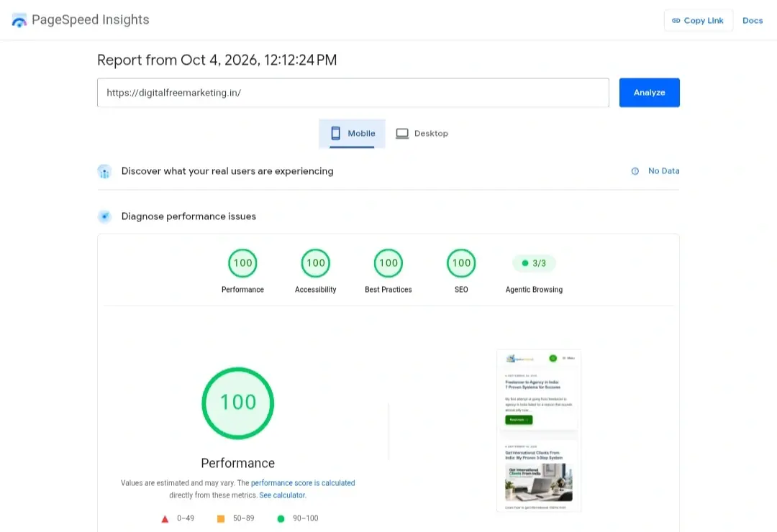777x532 pixels.
Task: Click the Diagnose performance issues icon
Action: pyautogui.click(x=104, y=216)
